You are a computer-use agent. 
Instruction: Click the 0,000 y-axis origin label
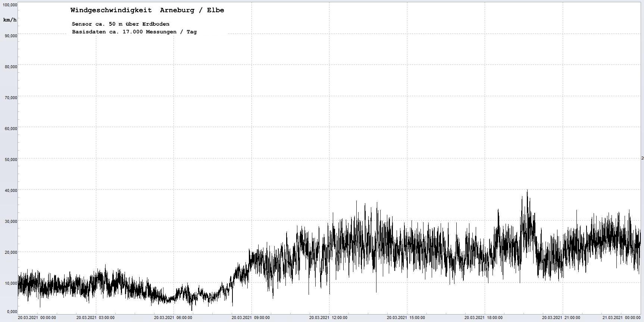point(12,312)
